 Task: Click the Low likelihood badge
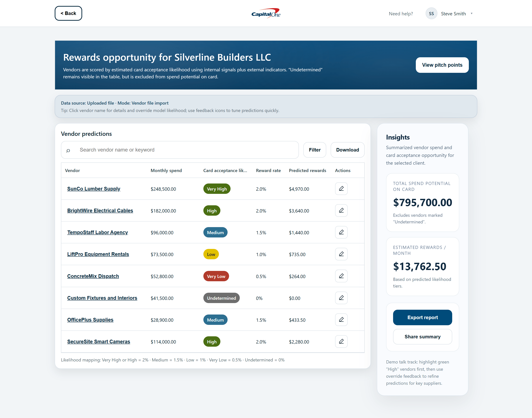pos(211,254)
